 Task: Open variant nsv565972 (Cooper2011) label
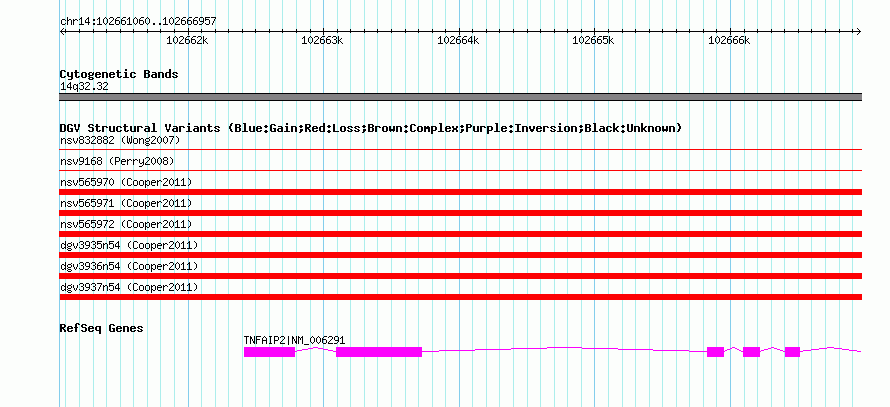[x=126, y=224]
